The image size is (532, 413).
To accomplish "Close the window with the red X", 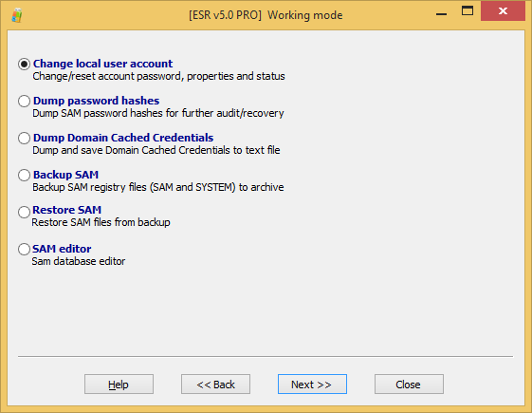I will [x=503, y=11].
